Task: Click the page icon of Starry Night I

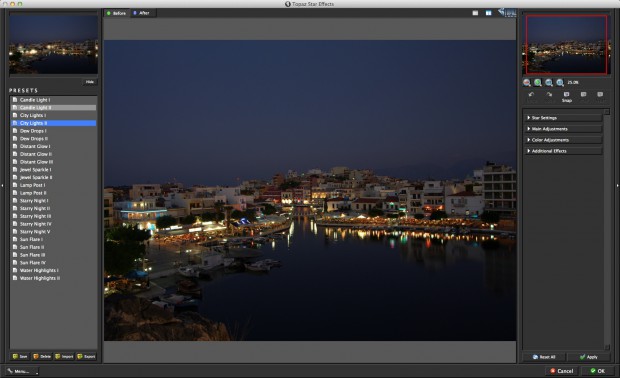Action: point(15,200)
